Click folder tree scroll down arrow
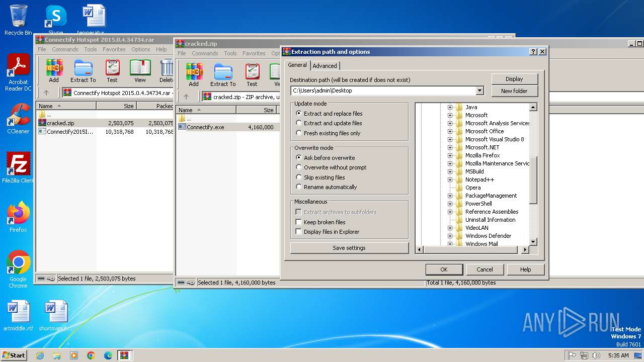The image size is (644, 362). (x=533, y=242)
